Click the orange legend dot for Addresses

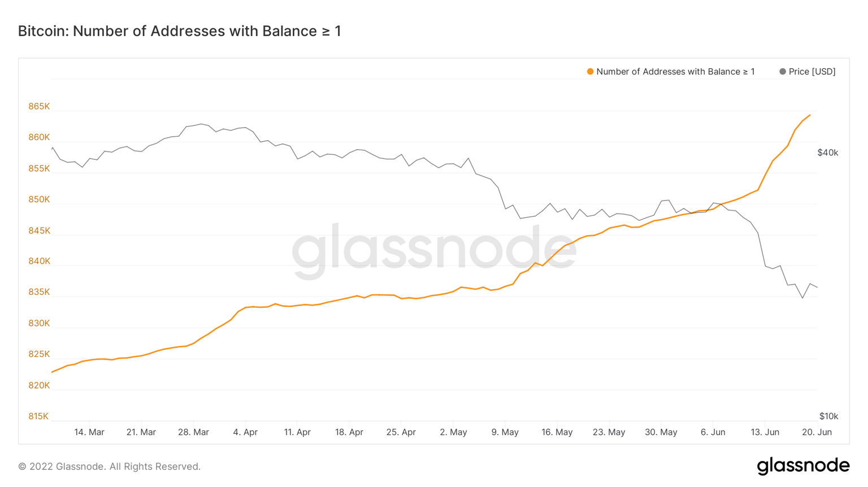pos(590,72)
